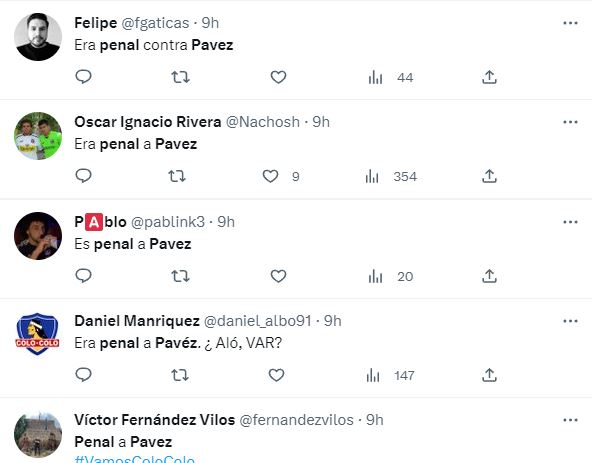Like Daniel Manriquez's VAR tweet
This screenshot has height=463, width=592.
point(276,375)
